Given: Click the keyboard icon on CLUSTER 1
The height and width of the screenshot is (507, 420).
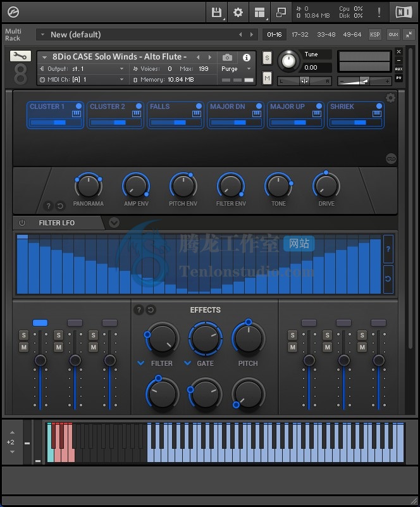Looking at the screenshot, I should point(77,113).
